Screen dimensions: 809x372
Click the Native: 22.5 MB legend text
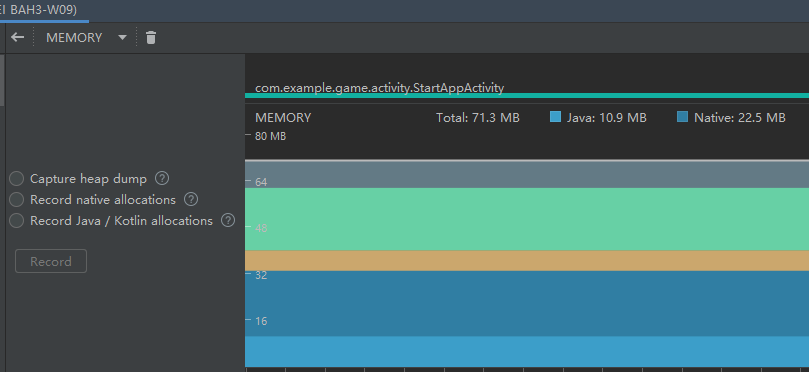tap(739, 118)
